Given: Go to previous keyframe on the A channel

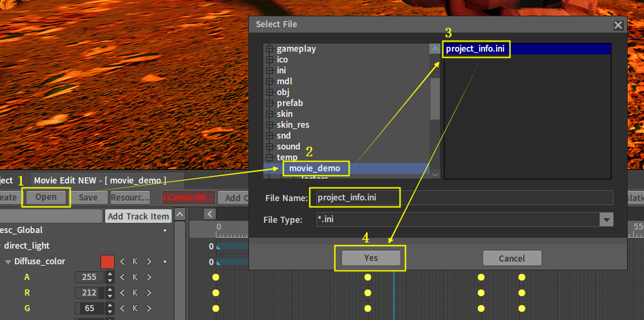Looking at the screenshot, I should 122,277.
